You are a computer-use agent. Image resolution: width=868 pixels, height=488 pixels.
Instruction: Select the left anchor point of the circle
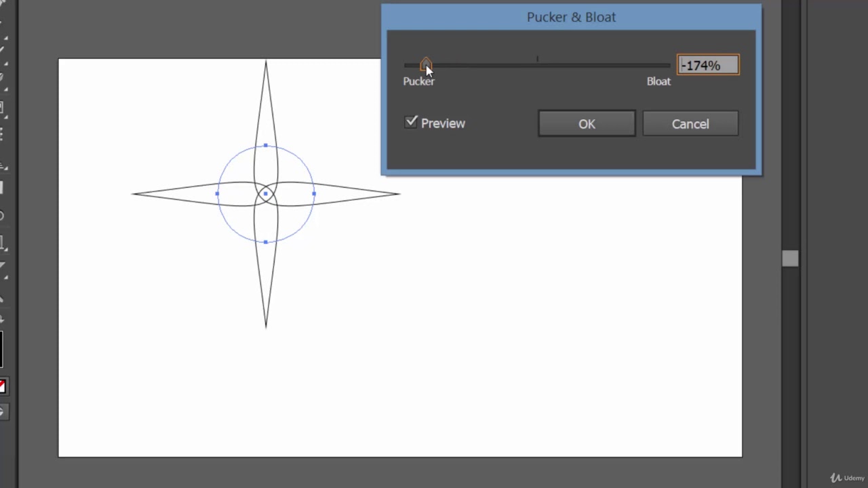point(217,194)
